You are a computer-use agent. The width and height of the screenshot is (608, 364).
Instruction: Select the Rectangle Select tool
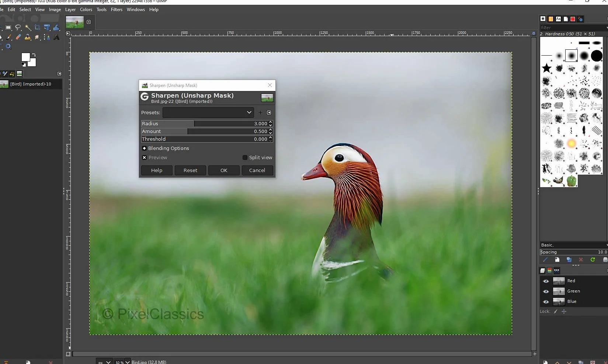[8, 27]
